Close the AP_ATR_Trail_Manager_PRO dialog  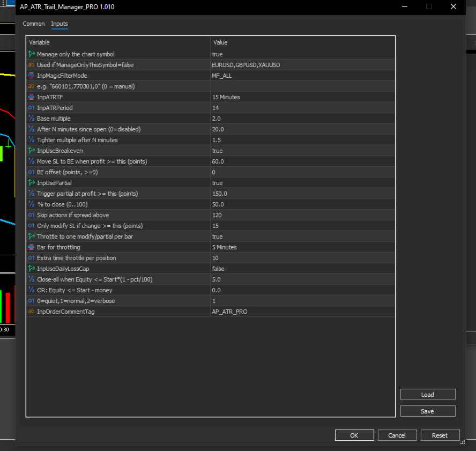coord(453,6)
